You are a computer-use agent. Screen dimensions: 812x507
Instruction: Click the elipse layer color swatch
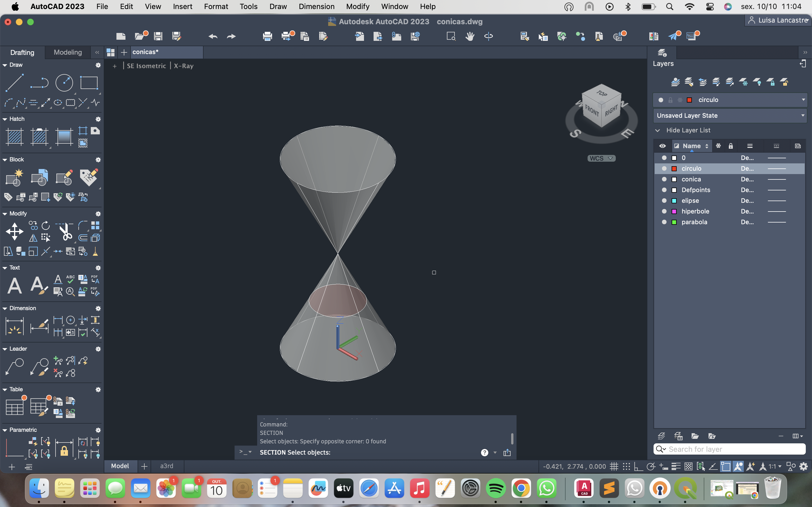pos(674,201)
